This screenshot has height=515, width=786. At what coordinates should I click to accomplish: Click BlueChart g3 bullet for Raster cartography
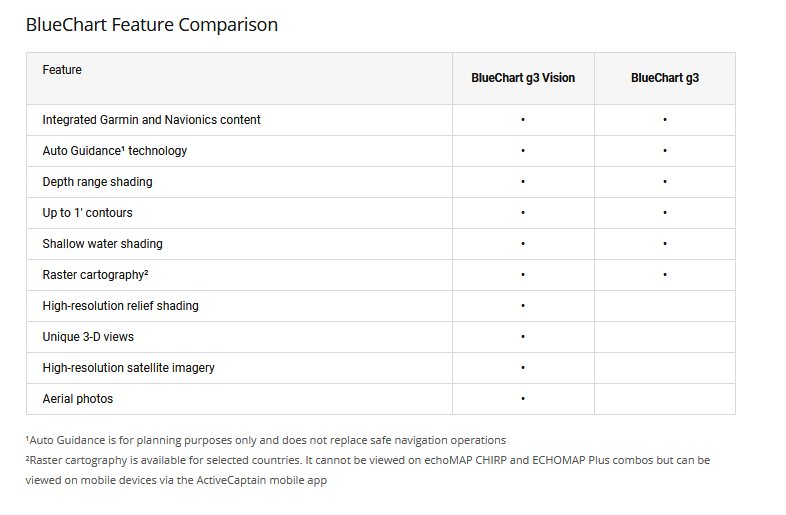pos(665,275)
